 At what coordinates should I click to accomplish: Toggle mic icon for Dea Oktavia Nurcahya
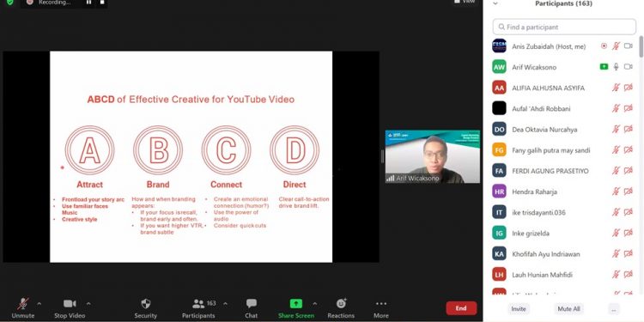point(616,129)
